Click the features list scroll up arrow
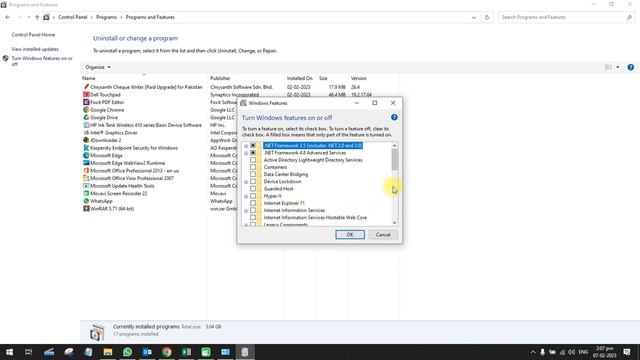The width and height of the screenshot is (640, 360). click(x=394, y=145)
